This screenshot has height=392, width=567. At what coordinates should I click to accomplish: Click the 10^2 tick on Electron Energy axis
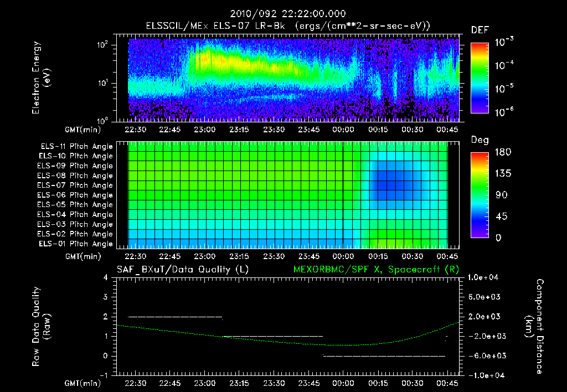tap(102, 45)
